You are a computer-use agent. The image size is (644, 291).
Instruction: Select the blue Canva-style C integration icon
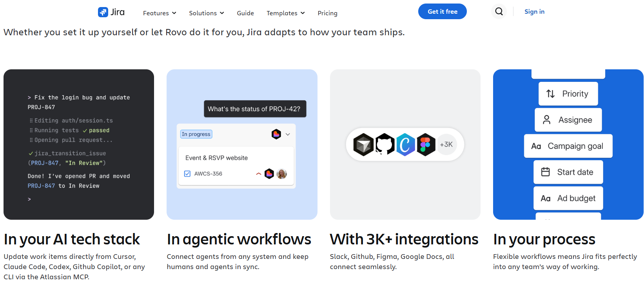(x=405, y=145)
